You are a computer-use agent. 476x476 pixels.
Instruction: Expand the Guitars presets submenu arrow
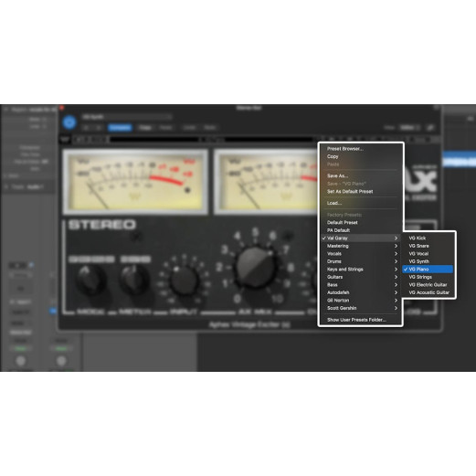pyautogui.click(x=396, y=277)
